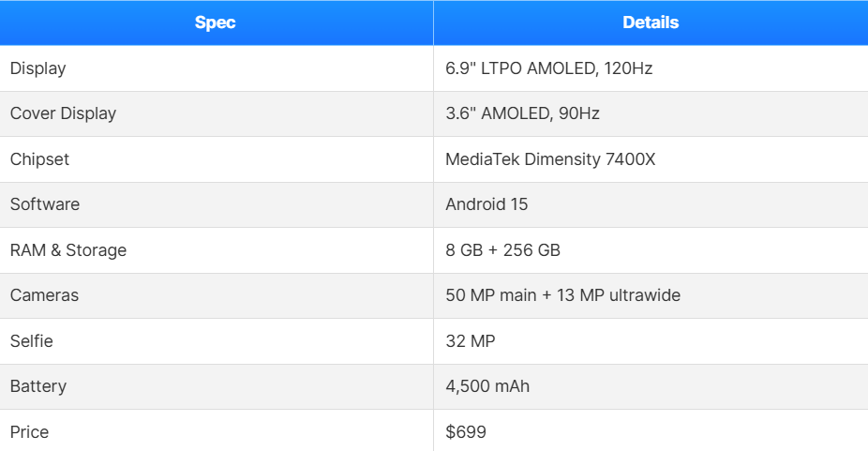Image resolution: width=868 pixels, height=451 pixels.
Task: Click the 4,500 mAh battery value
Action: [487, 386]
